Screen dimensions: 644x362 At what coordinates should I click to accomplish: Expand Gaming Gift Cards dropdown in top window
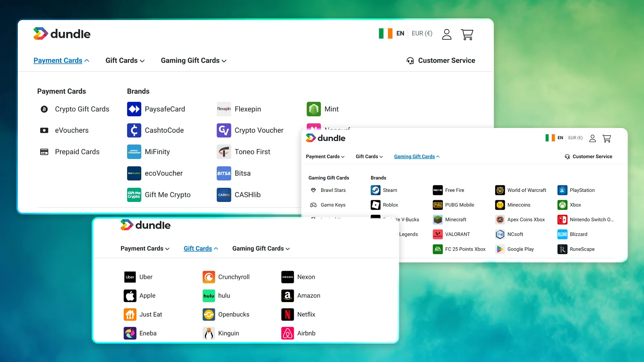(194, 60)
